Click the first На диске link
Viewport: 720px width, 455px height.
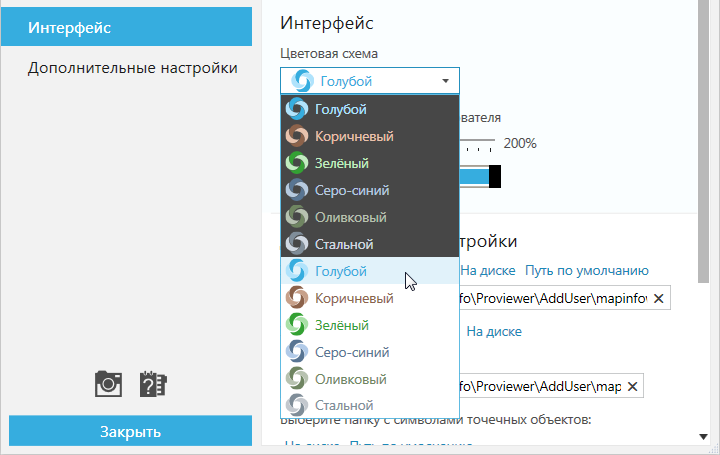tap(488, 270)
